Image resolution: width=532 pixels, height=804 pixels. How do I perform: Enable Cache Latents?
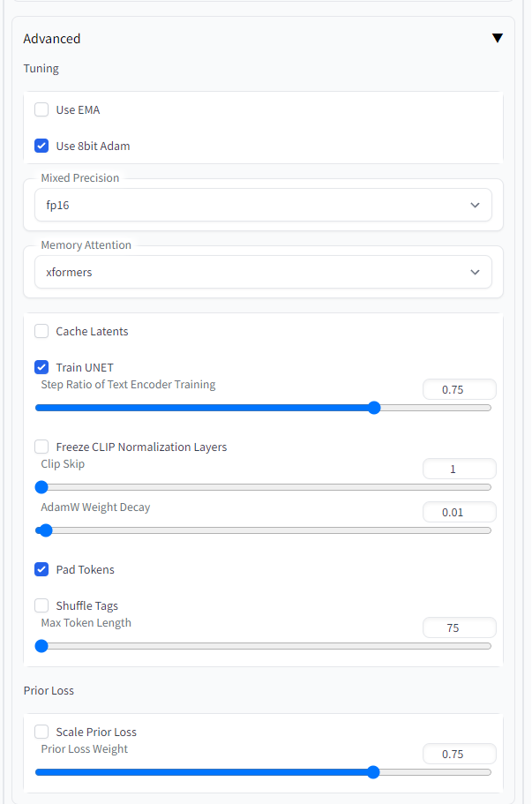coord(41,331)
